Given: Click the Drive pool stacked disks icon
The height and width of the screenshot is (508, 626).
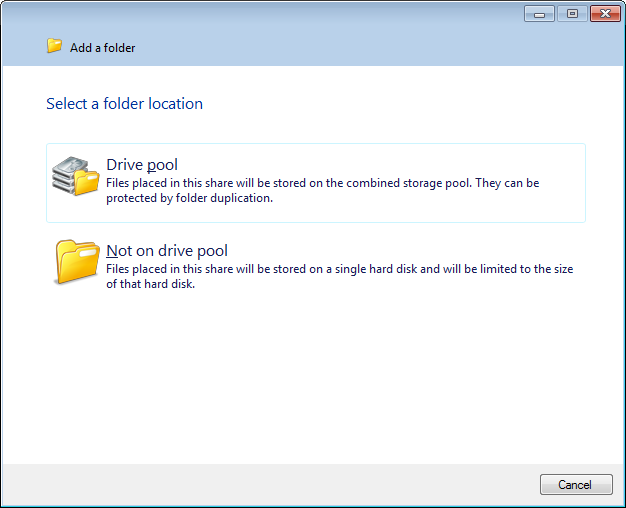Looking at the screenshot, I should (x=76, y=176).
